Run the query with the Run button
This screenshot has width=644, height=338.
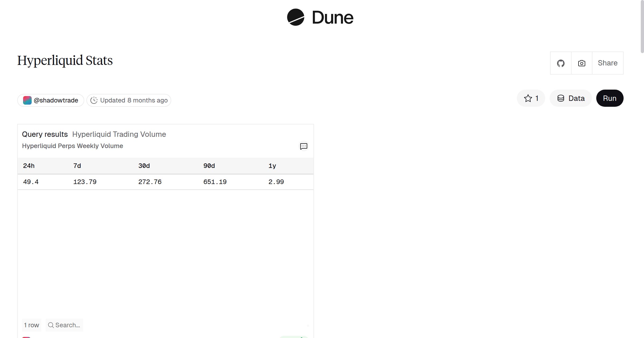click(610, 98)
